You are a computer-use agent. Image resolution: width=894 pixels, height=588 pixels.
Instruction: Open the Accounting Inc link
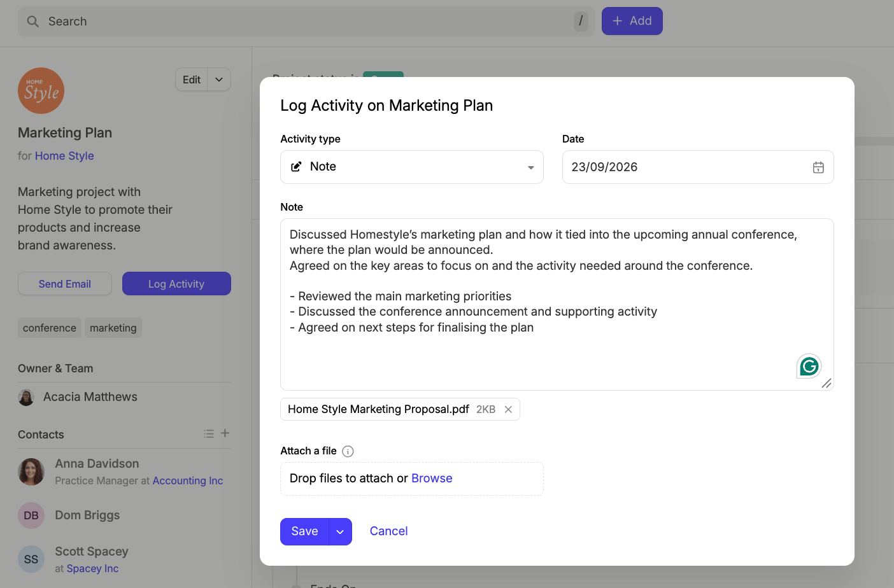click(188, 480)
